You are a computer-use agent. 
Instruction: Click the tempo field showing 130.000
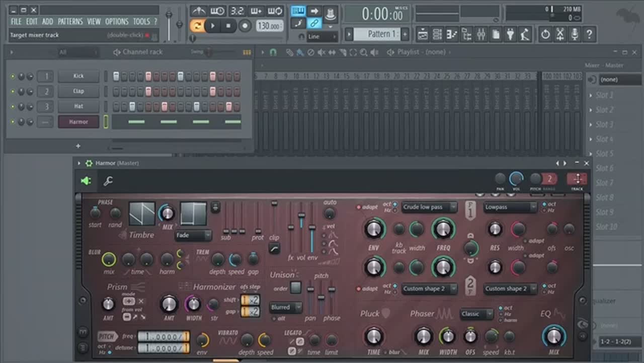coord(270,25)
